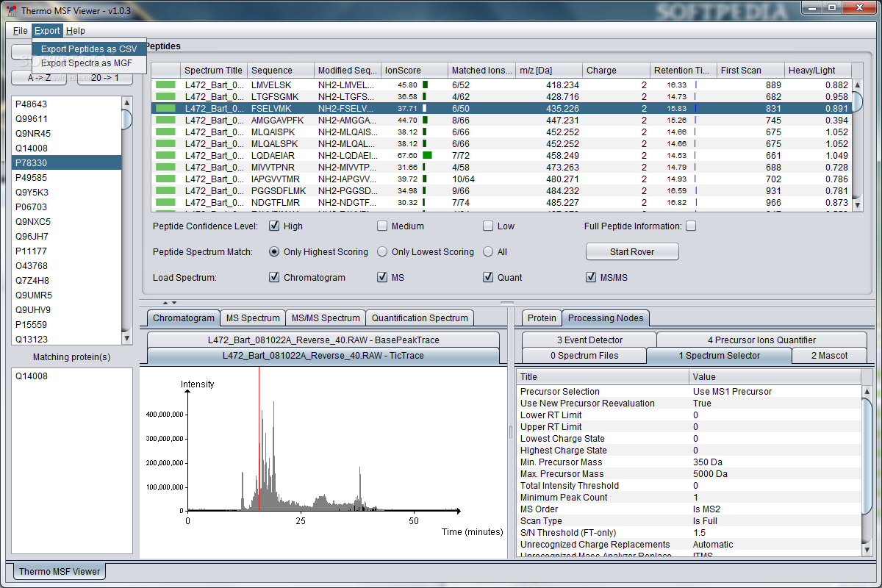
Task: Select protein Q13123 in list
Action: pos(66,340)
